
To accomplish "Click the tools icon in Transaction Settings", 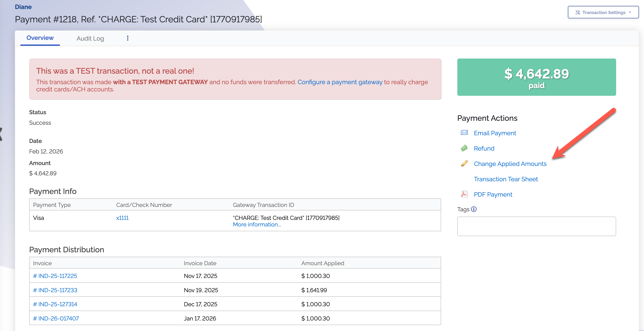I will (578, 12).
